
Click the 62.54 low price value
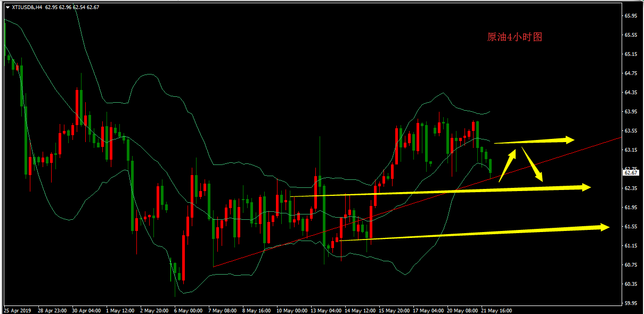click(79, 7)
